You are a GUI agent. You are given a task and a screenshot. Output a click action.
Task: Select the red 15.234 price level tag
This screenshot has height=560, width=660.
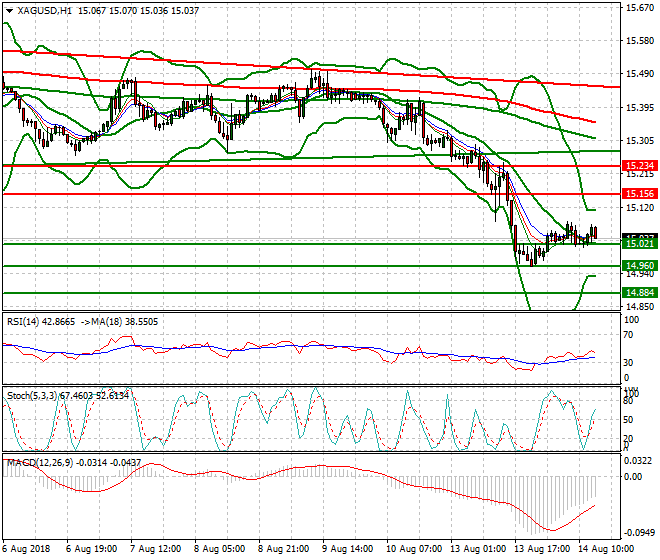pos(639,166)
